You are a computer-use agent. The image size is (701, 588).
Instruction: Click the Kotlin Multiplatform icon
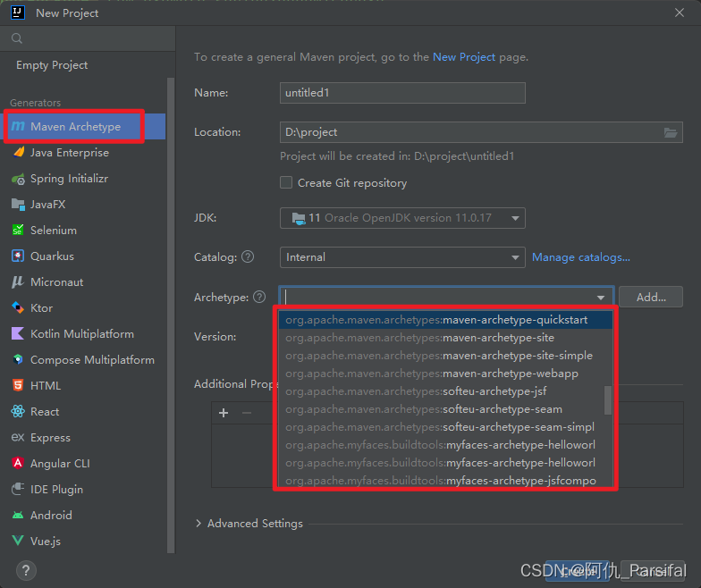point(18,334)
